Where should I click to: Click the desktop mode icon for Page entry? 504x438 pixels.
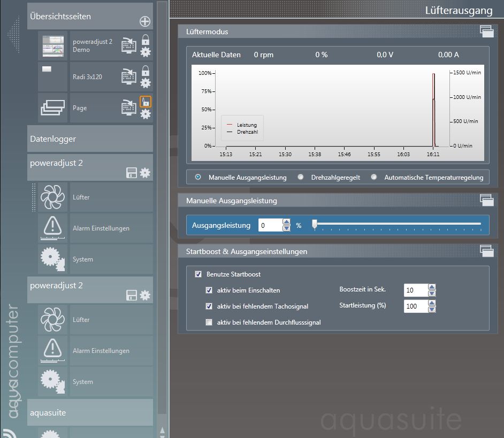click(128, 107)
